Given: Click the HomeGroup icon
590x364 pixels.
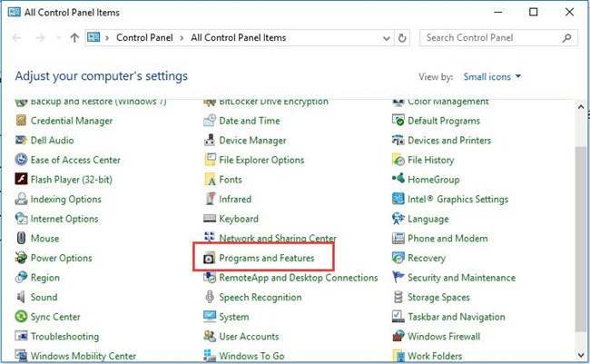Looking at the screenshot, I should (x=398, y=178).
